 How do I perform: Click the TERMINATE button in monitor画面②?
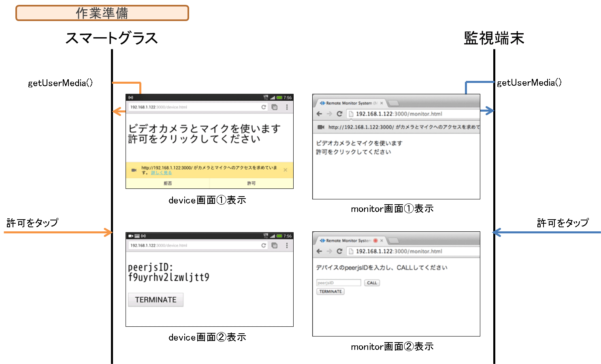[330, 291]
